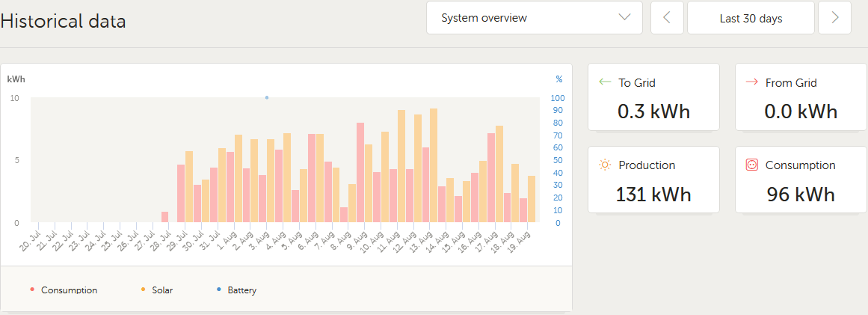
Task: Click the previous period arrow button
Action: coord(667,18)
